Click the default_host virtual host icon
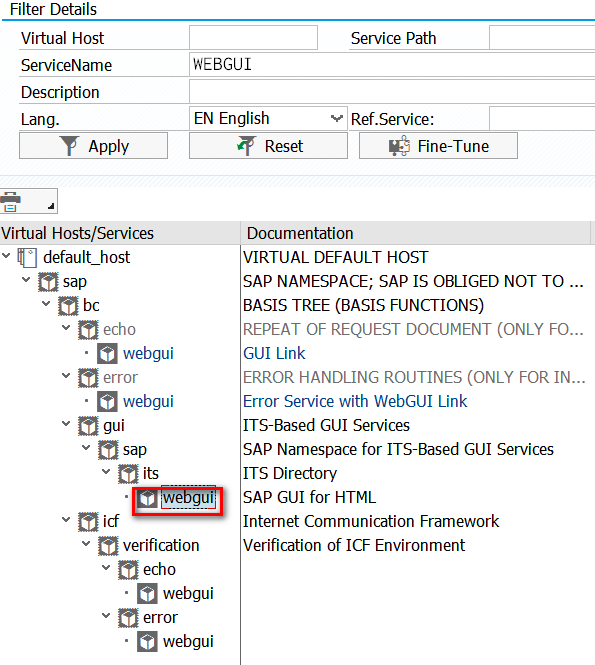The image size is (595, 665). (x=27, y=257)
